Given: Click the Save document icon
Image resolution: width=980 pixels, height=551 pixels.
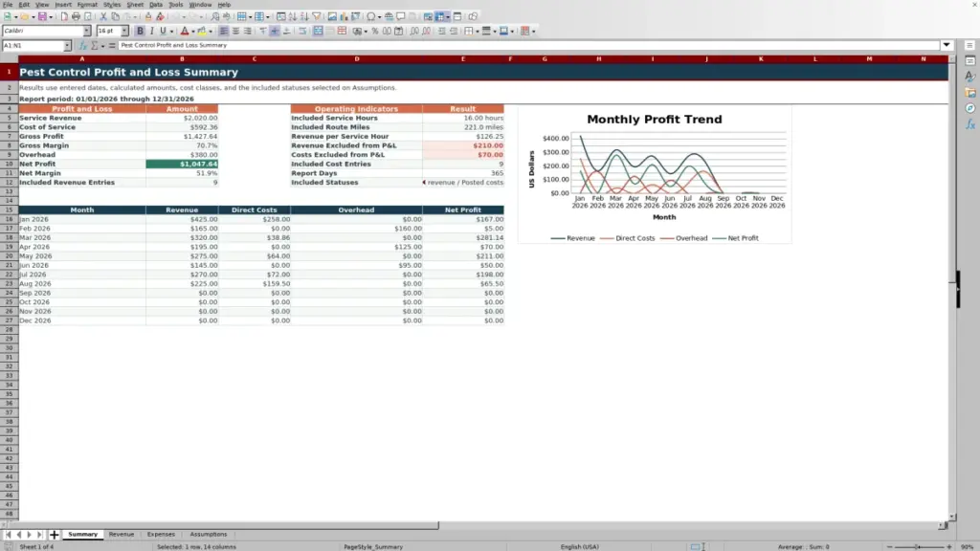Looking at the screenshot, I should [42, 17].
